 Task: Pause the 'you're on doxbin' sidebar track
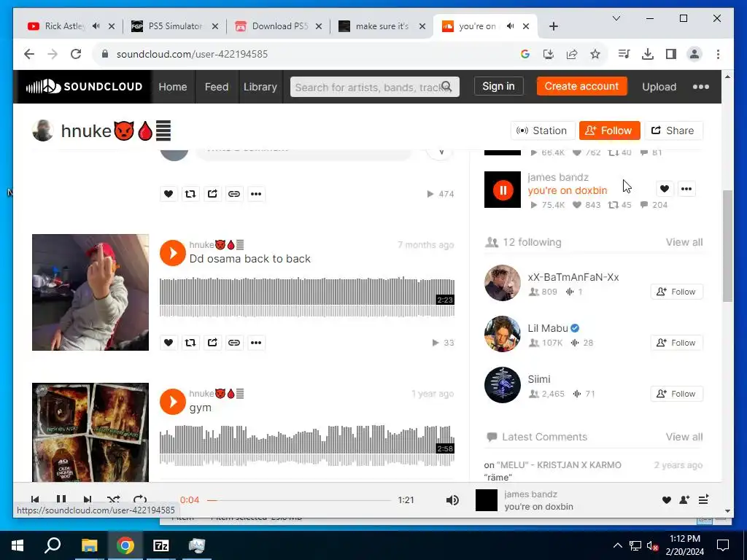pyautogui.click(x=503, y=190)
